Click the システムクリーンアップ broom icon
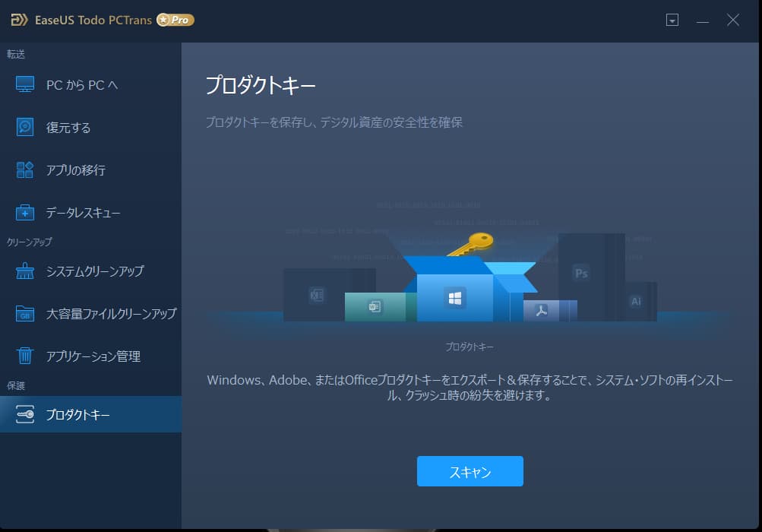The width and height of the screenshot is (762, 532). pos(25,271)
